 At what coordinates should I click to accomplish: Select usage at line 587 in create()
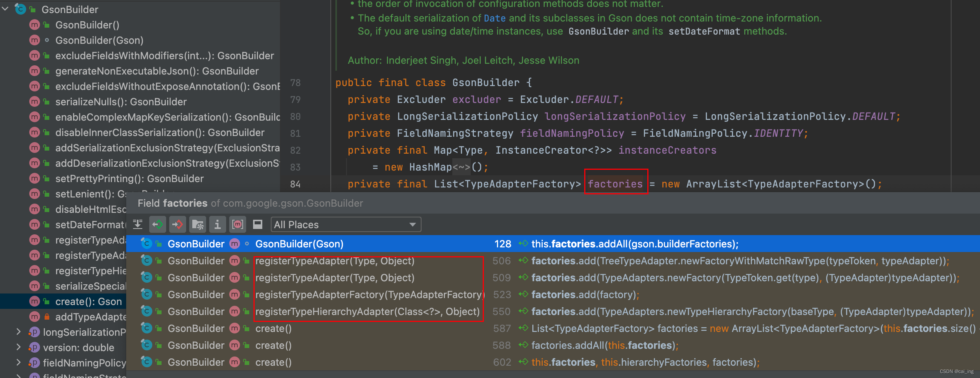(553, 328)
